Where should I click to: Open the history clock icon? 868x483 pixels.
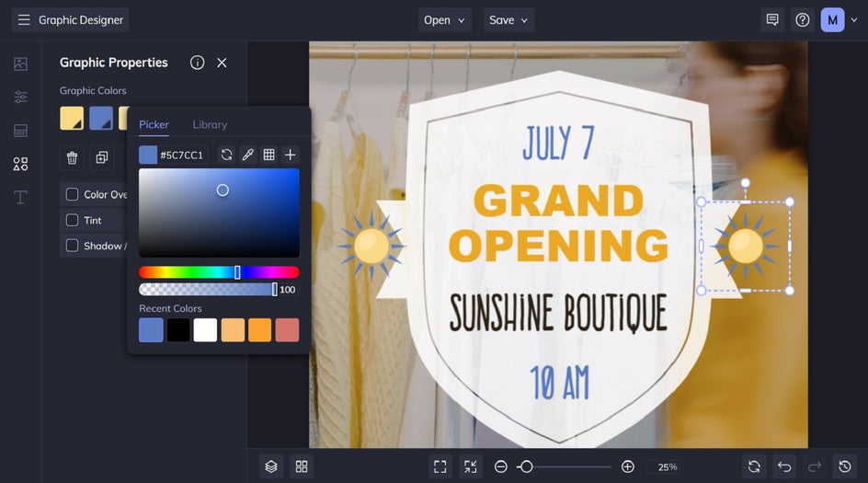(x=845, y=467)
